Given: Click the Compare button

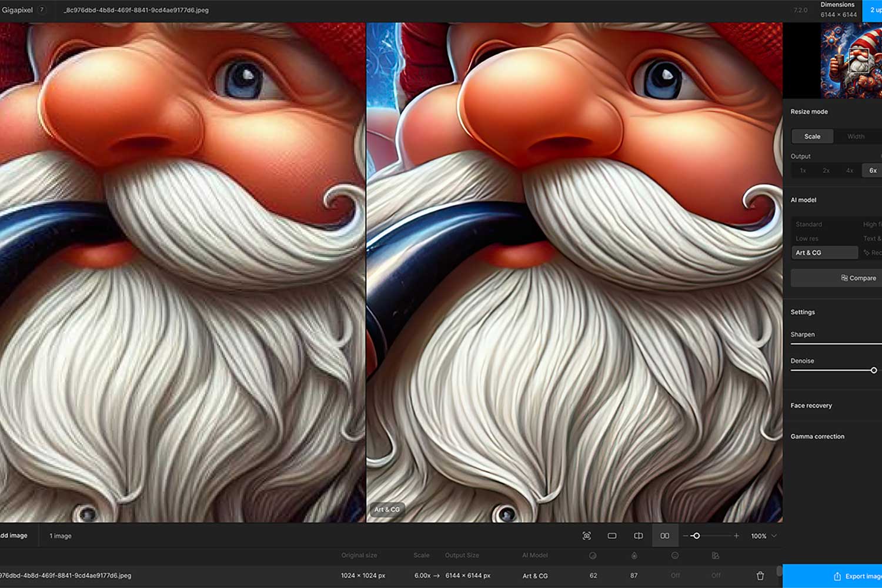Looking at the screenshot, I should (836, 278).
